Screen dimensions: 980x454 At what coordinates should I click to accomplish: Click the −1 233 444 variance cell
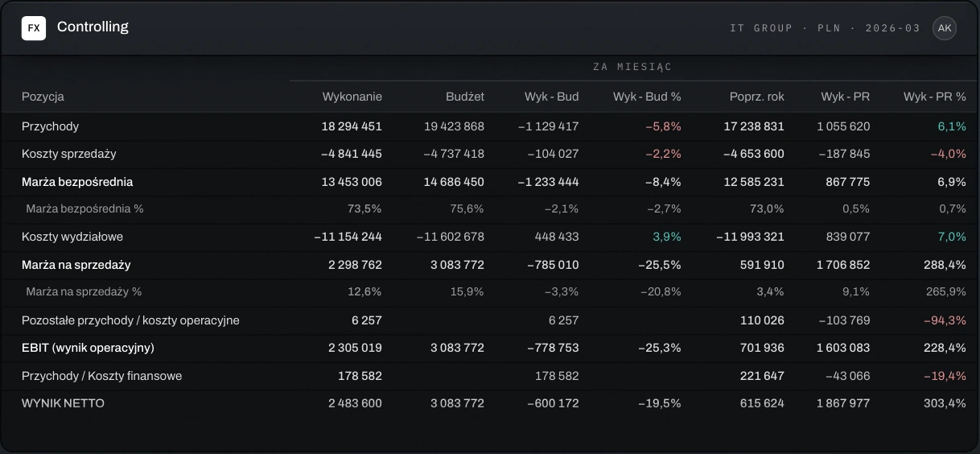point(548,182)
